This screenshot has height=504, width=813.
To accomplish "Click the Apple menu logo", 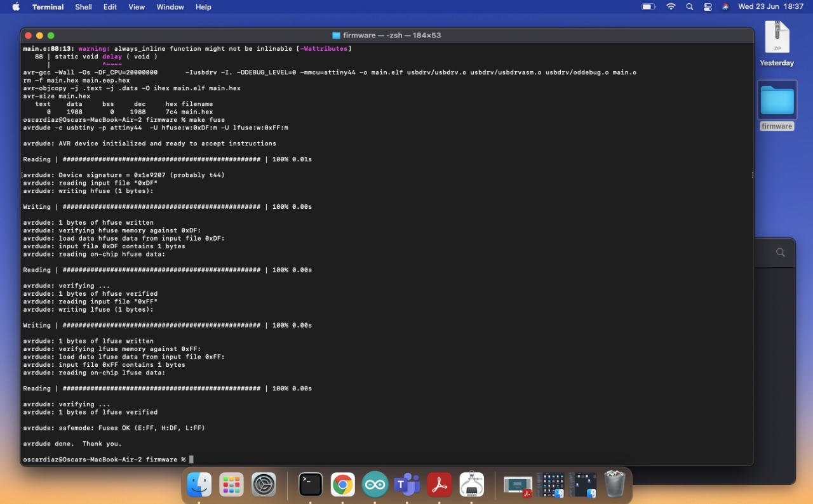I will [15, 7].
